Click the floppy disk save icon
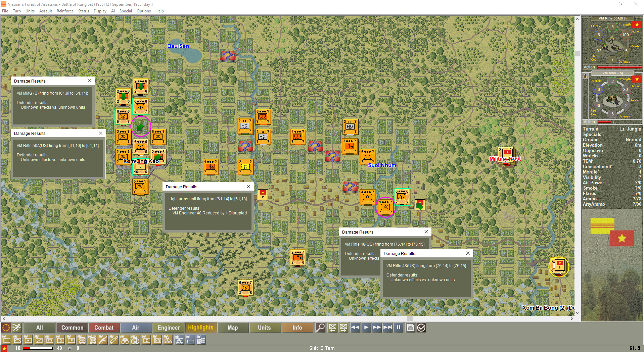Image resolution: width=644 pixels, height=352 pixels. (x=410, y=328)
